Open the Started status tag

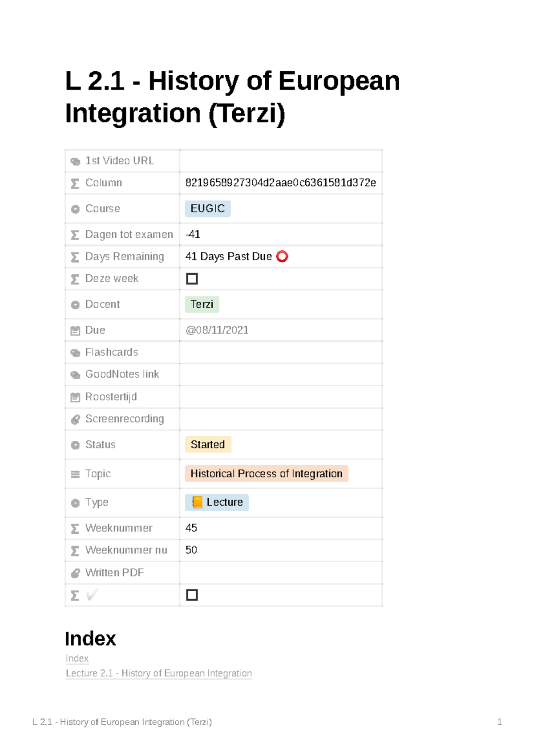tap(208, 445)
